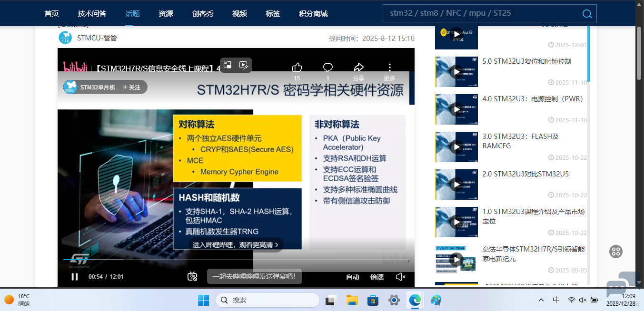644x311 pixels.
Task: Open STMCU-管管 author profile name
Action: click(x=97, y=38)
